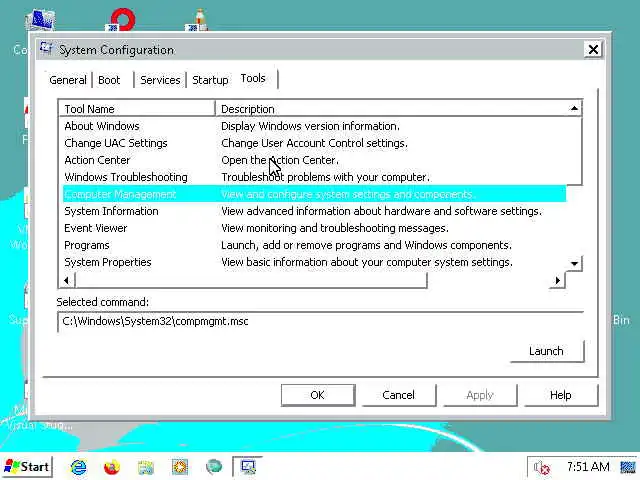Open the globe icon in the taskbar
Image resolution: width=640 pixels, height=480 pixels.
click(x=214, y=466)
